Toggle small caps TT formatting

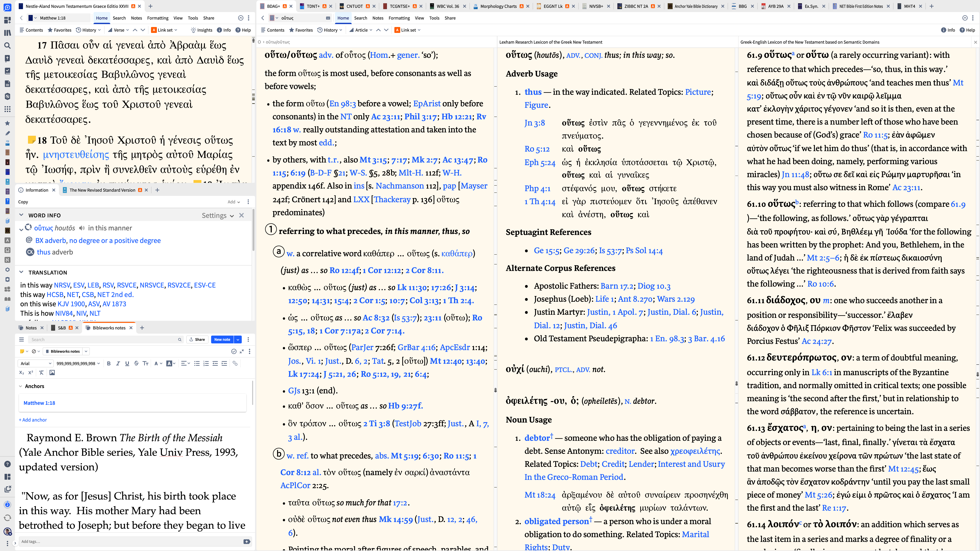[x=145, y=364]
